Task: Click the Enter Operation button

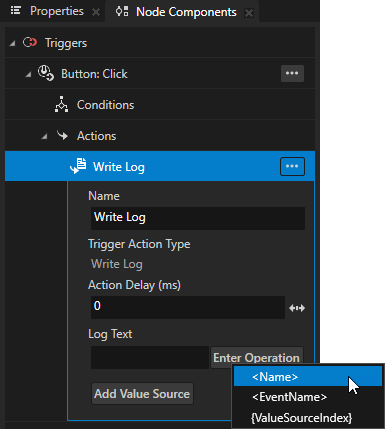Action: pos(256,358)
